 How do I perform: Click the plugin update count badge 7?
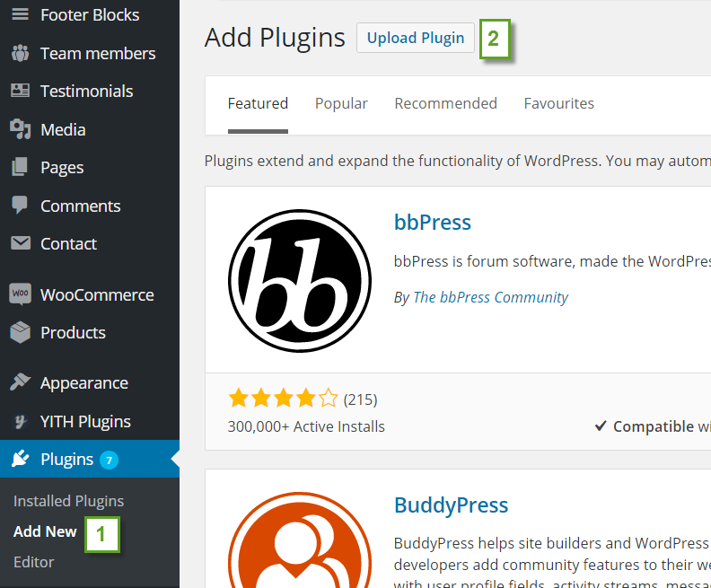tap(109, 461)
